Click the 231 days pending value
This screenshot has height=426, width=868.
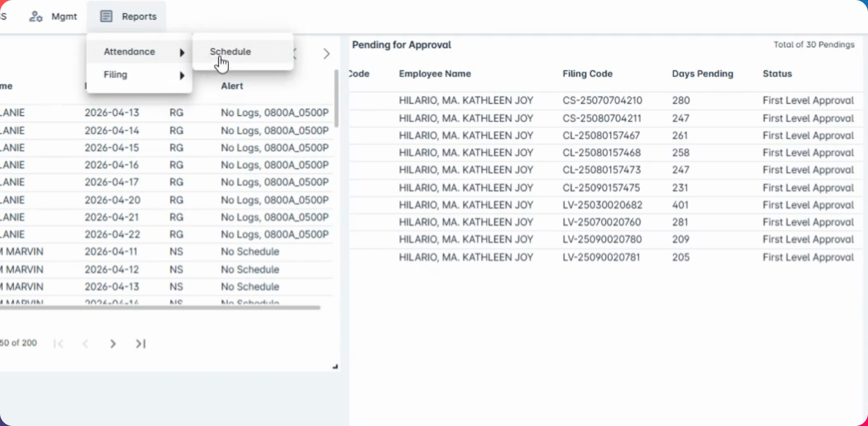[x=681, y=188]
